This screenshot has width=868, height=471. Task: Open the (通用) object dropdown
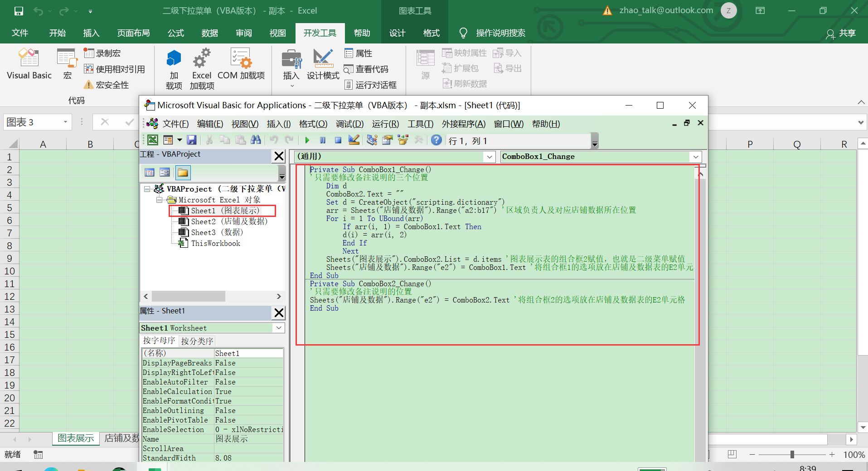click(x=489, y=157)
